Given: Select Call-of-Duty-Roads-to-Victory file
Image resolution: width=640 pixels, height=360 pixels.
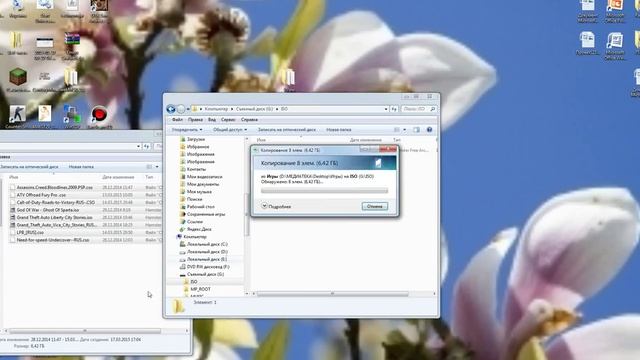Looking at the screenshot, I should [x=56, y=202].
